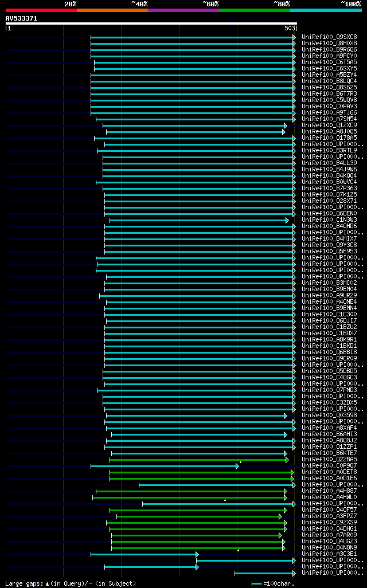Click the AV533371 query name
This screenshot has height=588, width=367.
click(21, 18)
